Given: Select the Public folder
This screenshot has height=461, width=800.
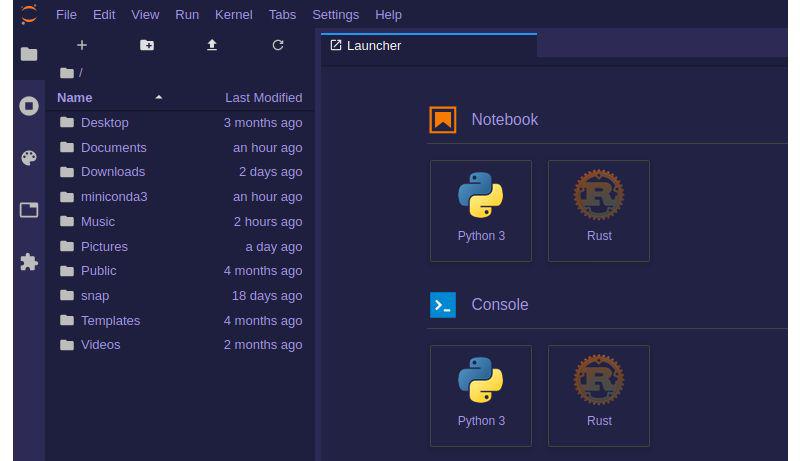Looking at the screenshot, I should pyautogui.click(x=181, y=271).
